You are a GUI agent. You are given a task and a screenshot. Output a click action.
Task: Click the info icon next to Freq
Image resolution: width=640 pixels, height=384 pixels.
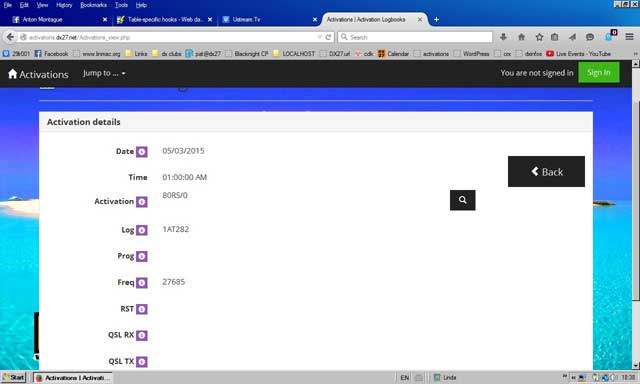[142, 283]
